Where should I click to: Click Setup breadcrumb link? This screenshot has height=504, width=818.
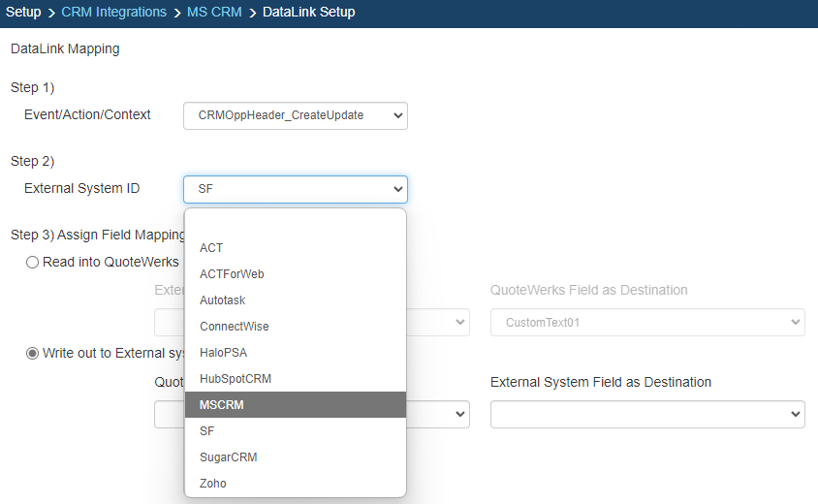tap(23, 13)
